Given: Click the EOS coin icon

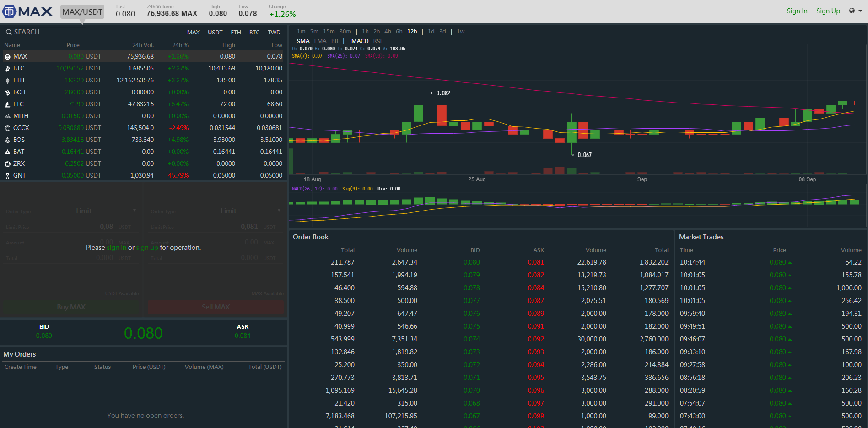Looking at the screenshot, I should coord(7,140).
